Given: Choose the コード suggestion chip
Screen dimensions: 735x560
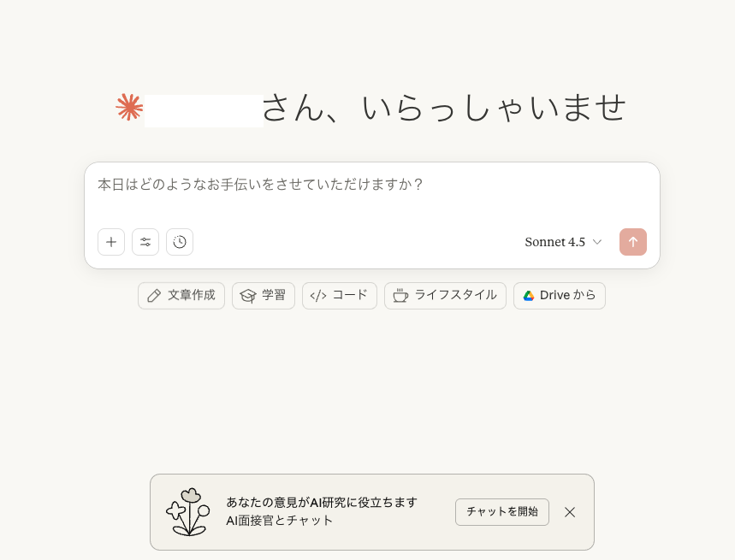Looking at the screenshot, I should click(340, 296).
